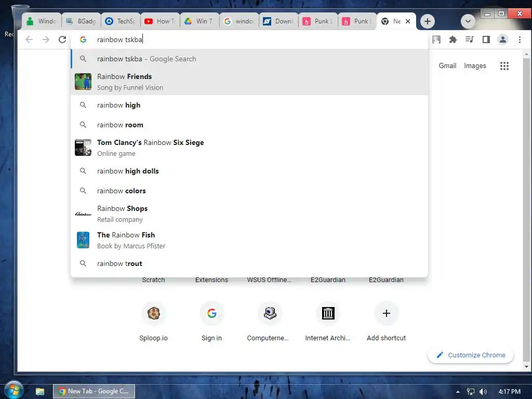Open the volume speaker tray icon
Image resolution: width=532 pixels, height=399 pixels.
pos(483,392)
